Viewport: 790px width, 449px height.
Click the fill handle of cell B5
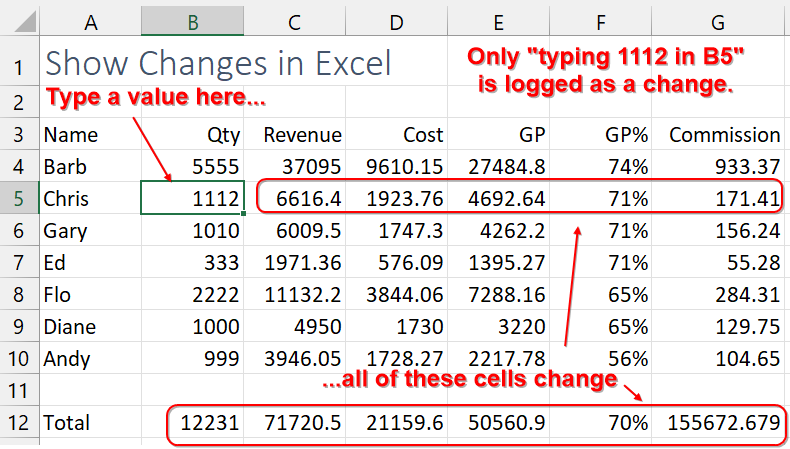[x=244, y=213]
